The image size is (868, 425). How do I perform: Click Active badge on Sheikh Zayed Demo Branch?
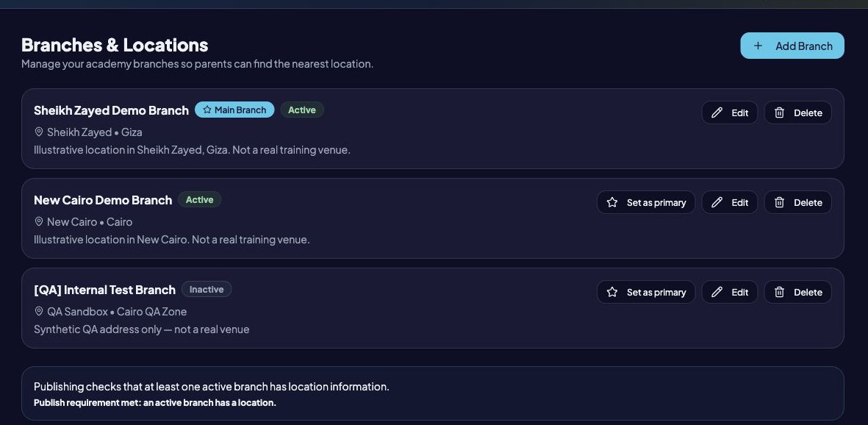click(x=302, y=110)
